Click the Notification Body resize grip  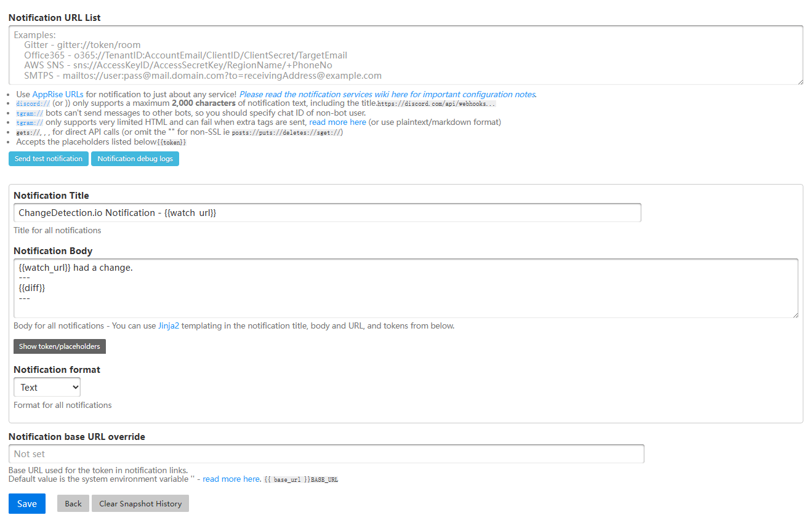click(795, 315)
